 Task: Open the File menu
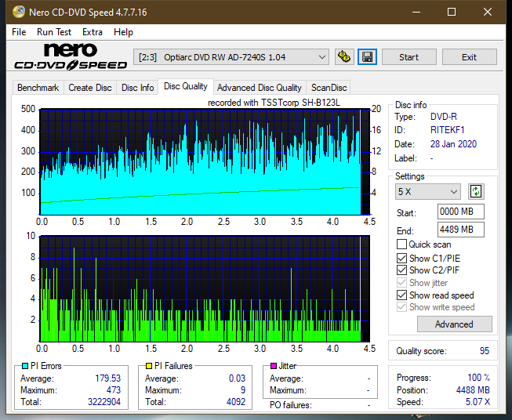(x=19, y=32)
